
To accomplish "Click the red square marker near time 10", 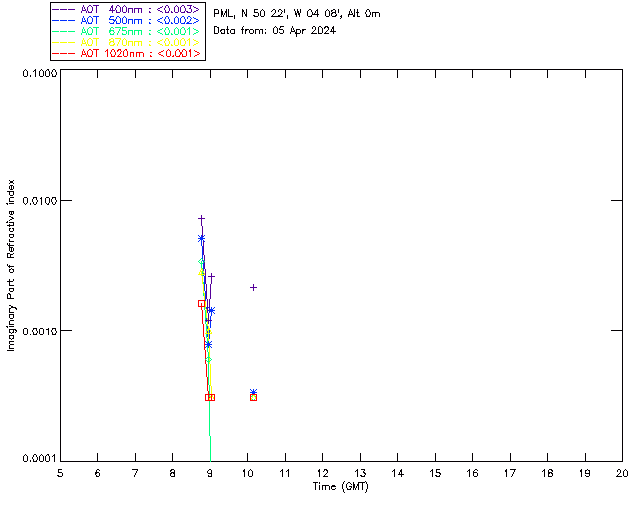I will (x=253, y=398).
